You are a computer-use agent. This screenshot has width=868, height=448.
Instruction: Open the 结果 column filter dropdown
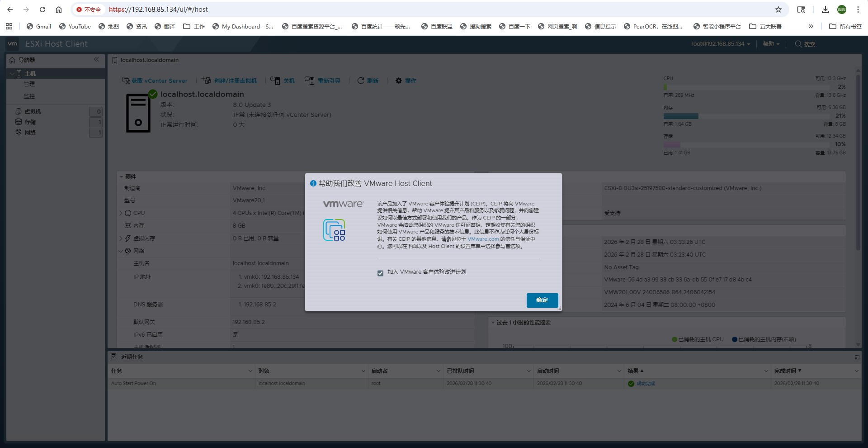pos(765,371)
